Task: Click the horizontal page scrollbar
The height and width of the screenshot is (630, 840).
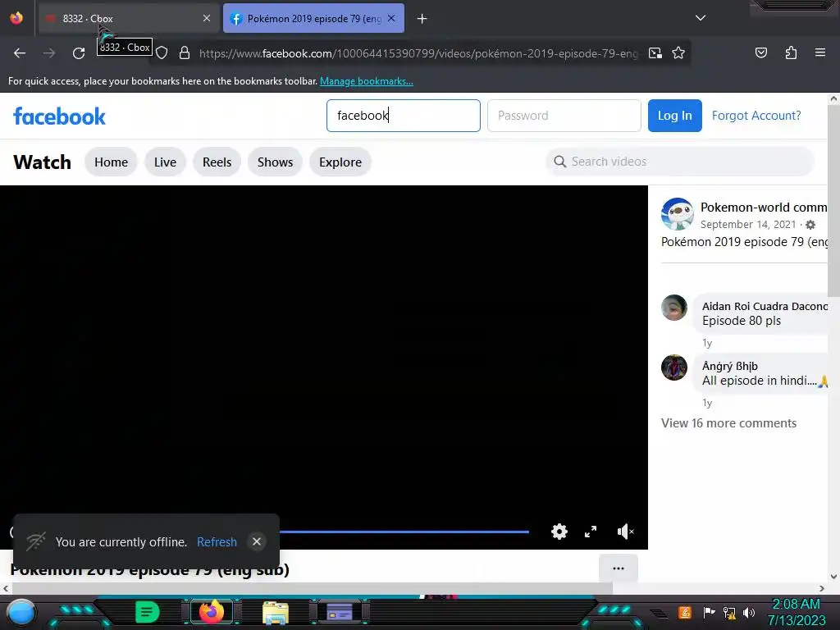Action: [311, 588]
